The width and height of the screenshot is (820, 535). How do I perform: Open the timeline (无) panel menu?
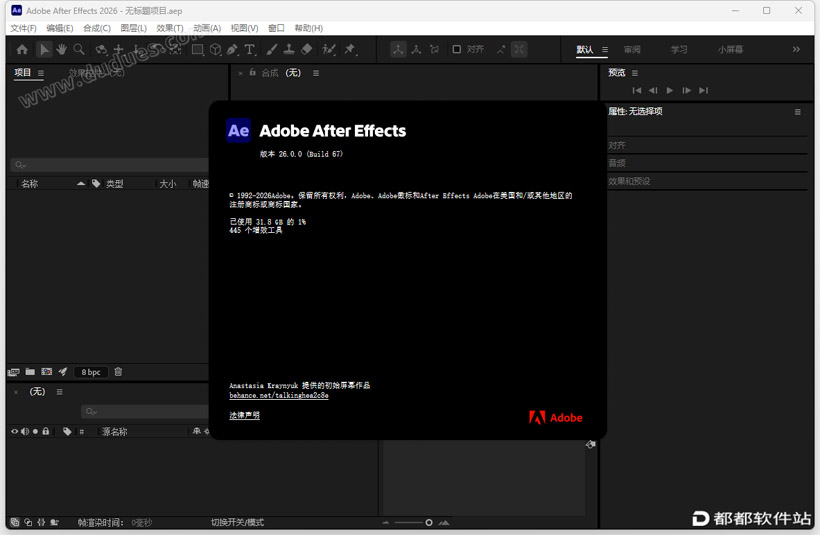click(60, 392)
